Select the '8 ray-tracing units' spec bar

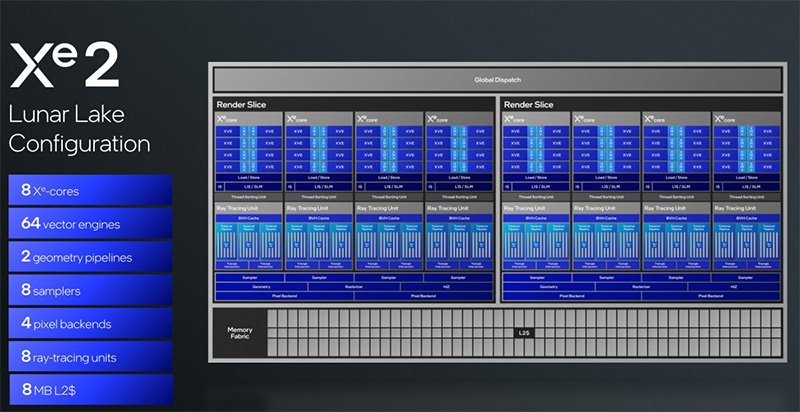(x=89, y=356)
